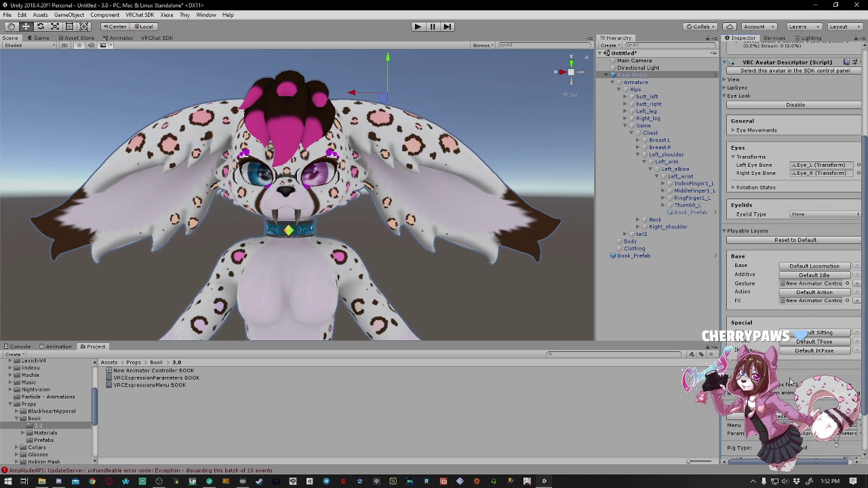
Task: Click Select this avatar in SDK control panel
Action: (795, 70)
